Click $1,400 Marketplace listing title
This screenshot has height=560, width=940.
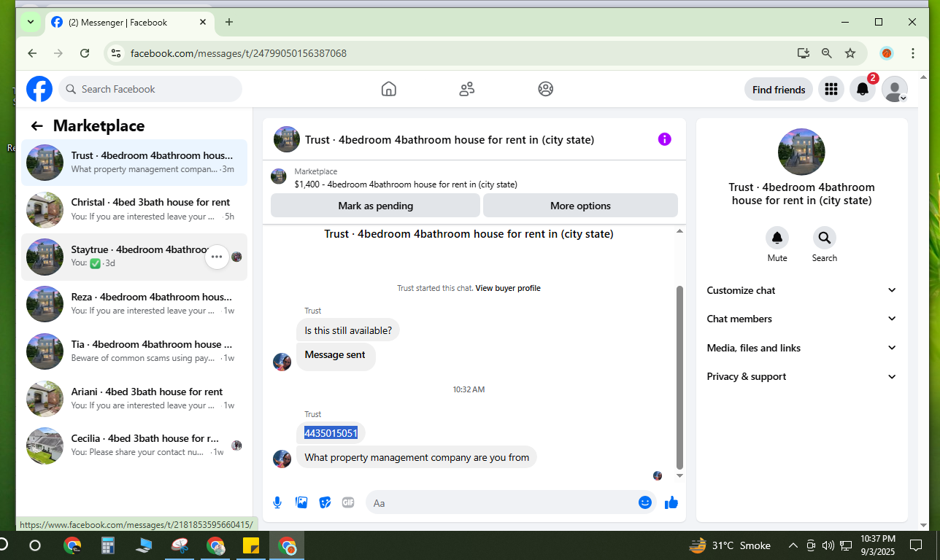click(x=406, y=184)
